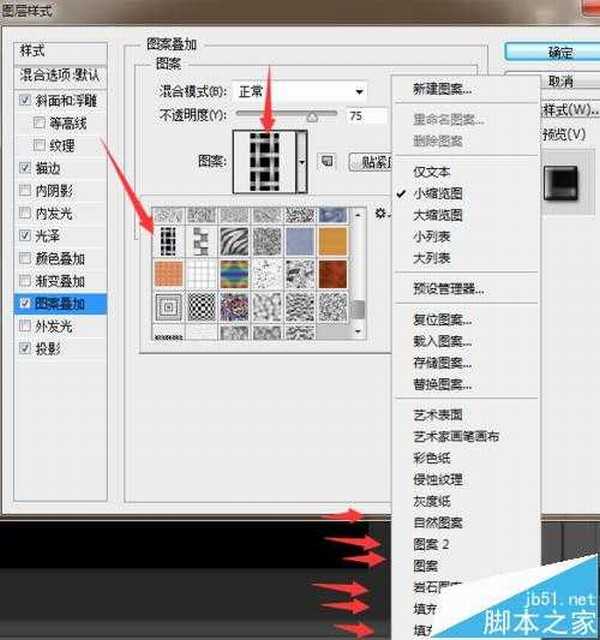
Task: Expand the pattern picker dropdown arrow
Action: point(302,159)
